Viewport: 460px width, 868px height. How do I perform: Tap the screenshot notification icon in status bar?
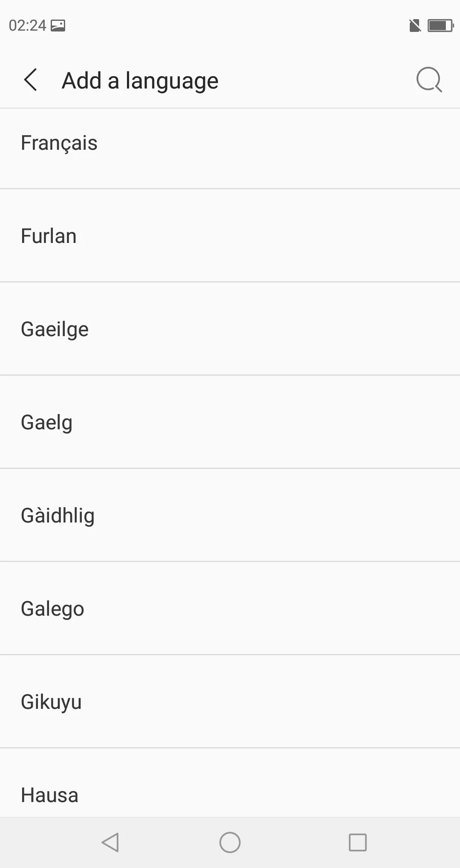(x=58, y=26)
